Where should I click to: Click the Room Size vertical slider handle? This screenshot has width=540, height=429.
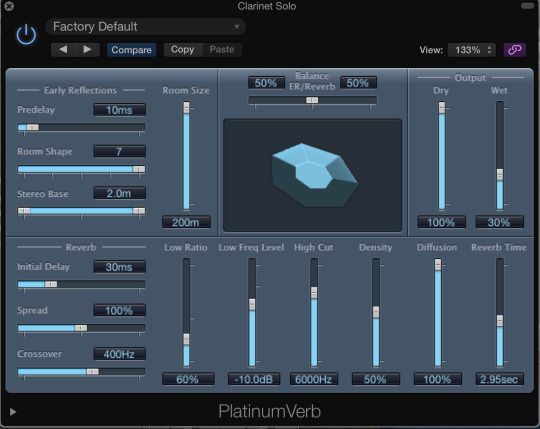pyautogui.click(x=186, y=107)
